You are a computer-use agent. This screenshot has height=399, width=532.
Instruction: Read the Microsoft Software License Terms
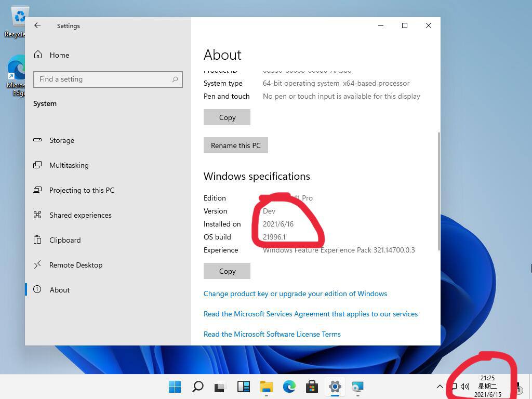(x=272, y=334)
